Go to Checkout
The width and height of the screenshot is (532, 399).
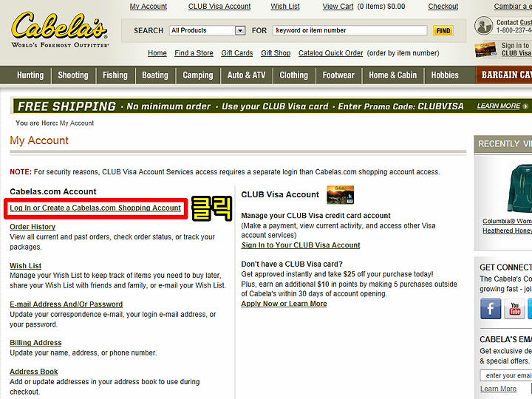(x=443, y=7)
